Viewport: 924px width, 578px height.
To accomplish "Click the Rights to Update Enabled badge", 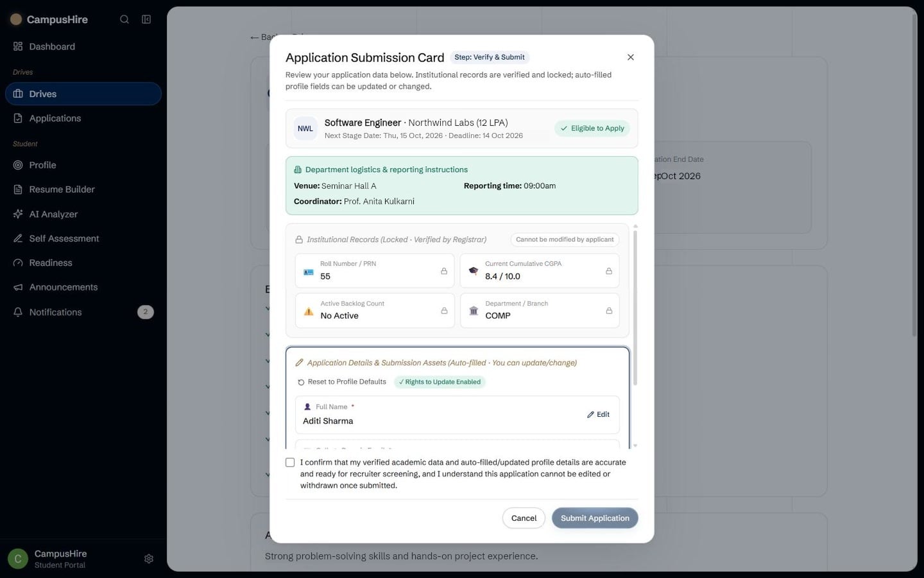I will [440, 382].
